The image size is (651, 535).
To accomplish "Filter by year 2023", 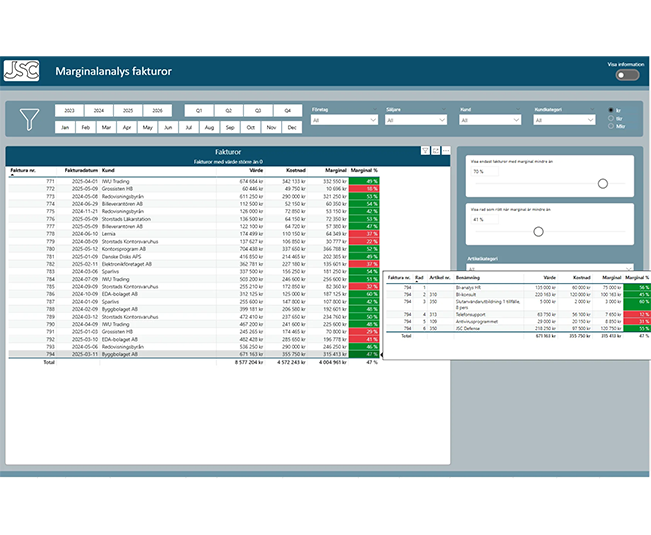I will tap(69, 110).
